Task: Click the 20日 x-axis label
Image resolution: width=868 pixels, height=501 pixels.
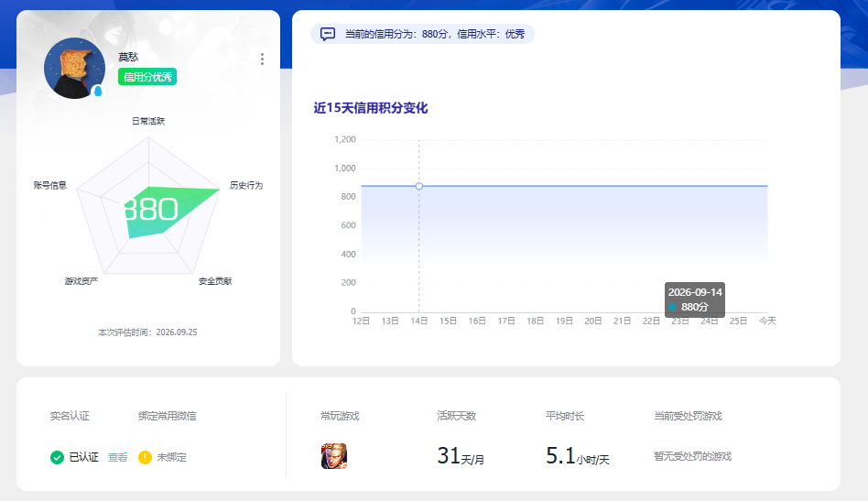Action: pyautogui.click(x=593, y=321)
